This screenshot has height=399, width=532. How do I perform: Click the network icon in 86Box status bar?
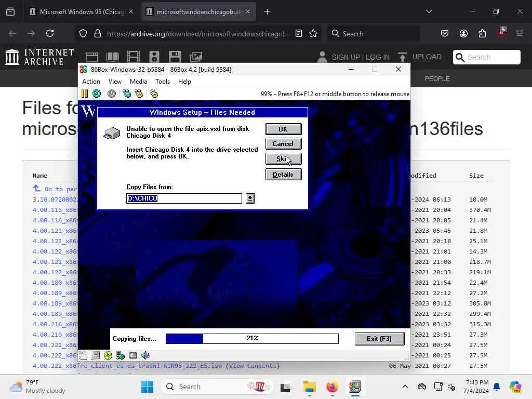121,355
